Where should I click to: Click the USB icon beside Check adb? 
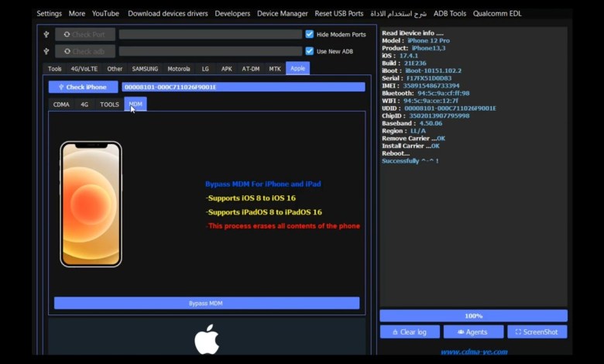coord(46,52)
